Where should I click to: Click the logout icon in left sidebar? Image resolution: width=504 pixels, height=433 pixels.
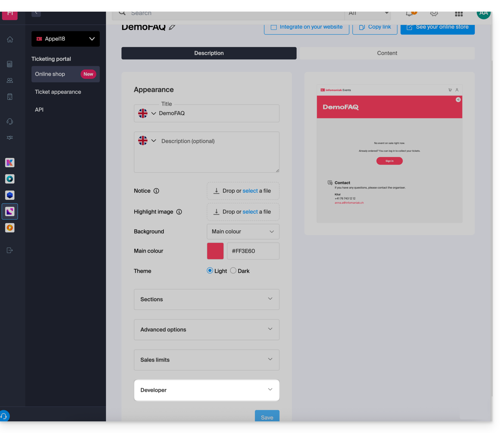click(10, 250)
